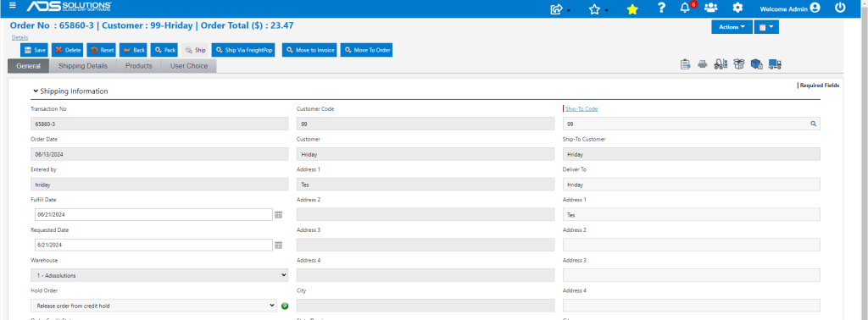The width and height of the screenshot is (868, 320).
Task: Open notifications bell with 6 badge
Action: [685, 8]
